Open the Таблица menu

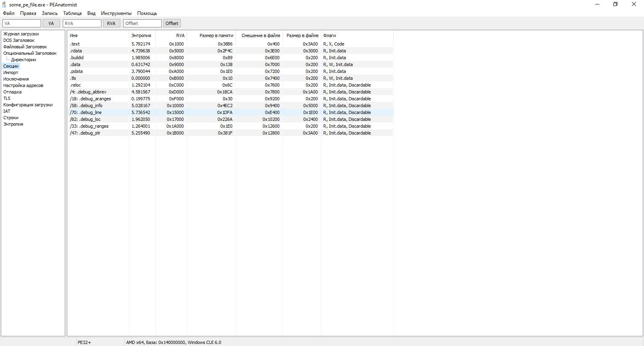pyautogui.click(x=72, y=13)
